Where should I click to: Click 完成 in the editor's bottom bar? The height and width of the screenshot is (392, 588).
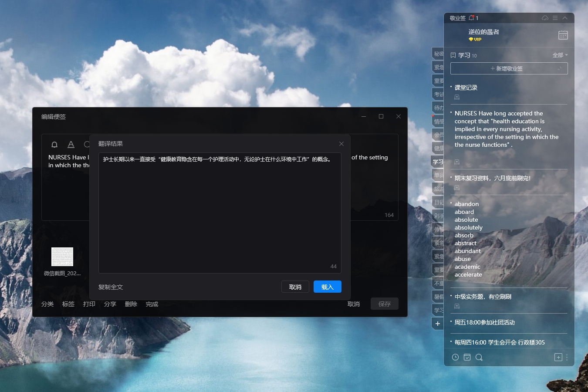tap(152, 304)
